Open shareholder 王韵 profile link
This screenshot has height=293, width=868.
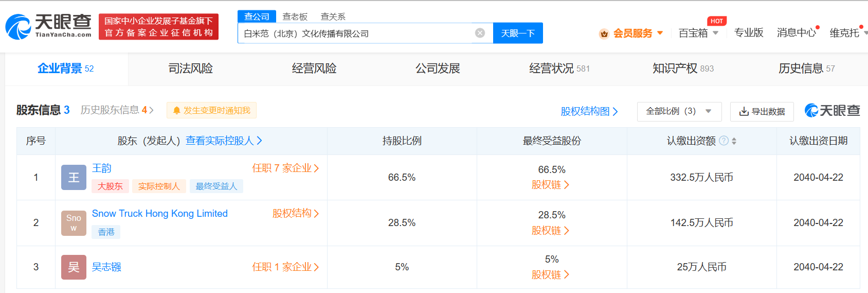click(x=102, y=168)
